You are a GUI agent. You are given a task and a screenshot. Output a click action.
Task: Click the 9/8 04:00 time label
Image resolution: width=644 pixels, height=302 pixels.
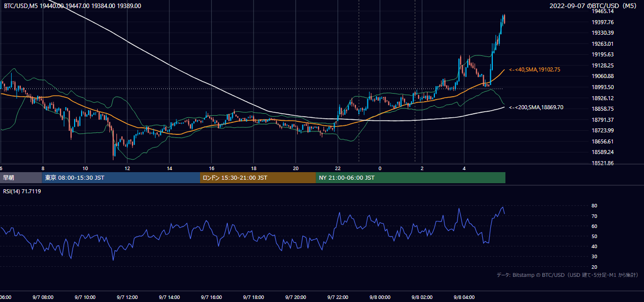click(x=465, y=297)
